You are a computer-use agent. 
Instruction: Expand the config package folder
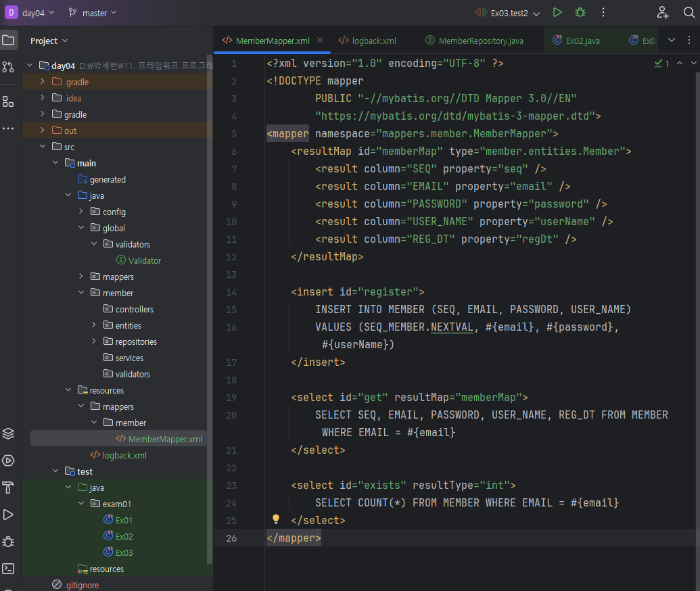81,212
